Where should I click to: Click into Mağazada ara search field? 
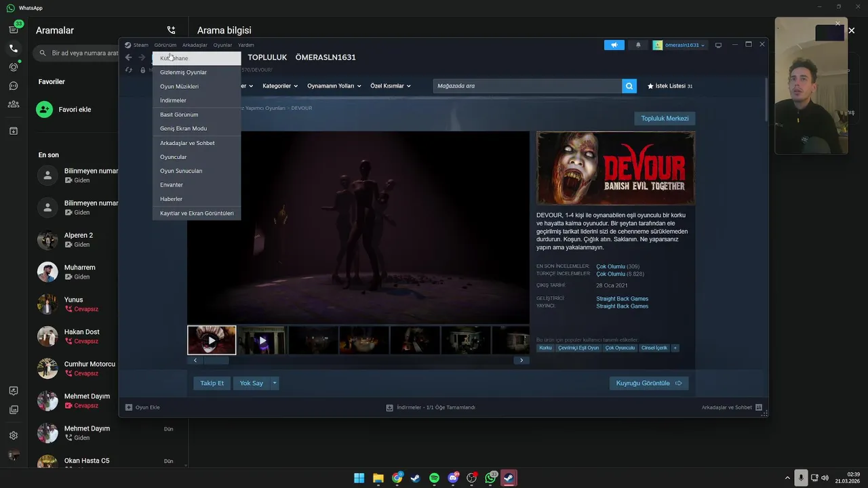(x=528, y=86)
